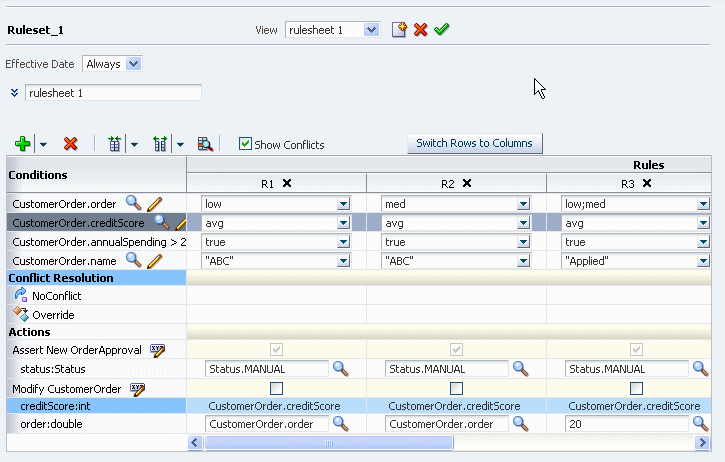The width and height of the screenshot is (725, 462).
Task: Click magnifier icon next to CustomerOrder.order condition
Action: click(x=134, y=203)
